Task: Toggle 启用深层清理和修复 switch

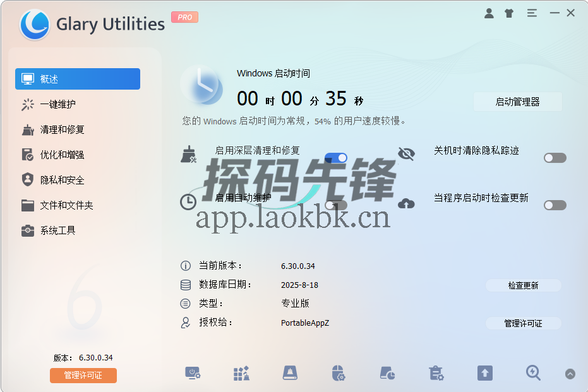Action: 336,158
